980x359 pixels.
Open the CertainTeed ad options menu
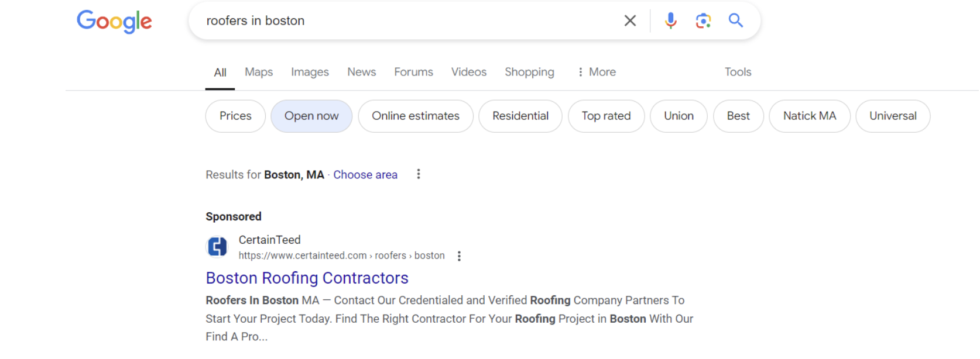(x=459, y=256)
